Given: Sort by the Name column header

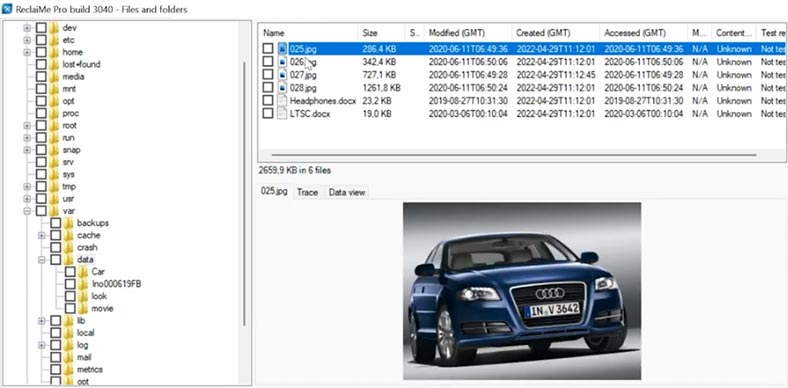Looking at the screenshot, I should click(x=308, y=33).
